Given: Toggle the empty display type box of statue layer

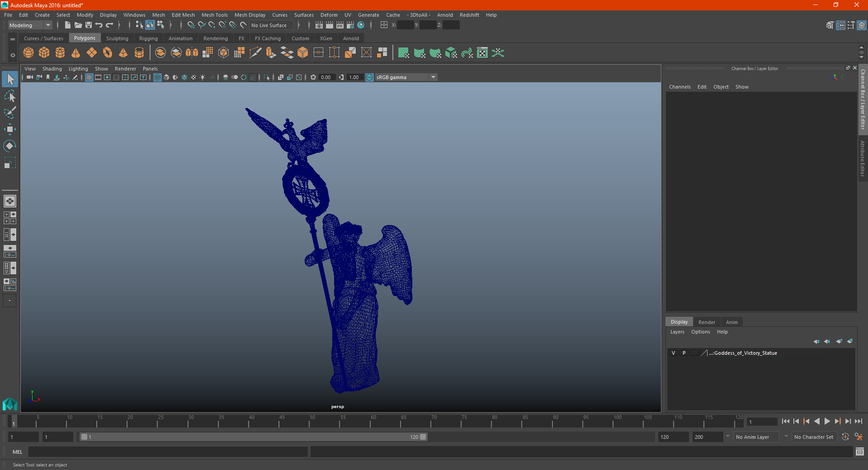Looking at the screenshot, I should click(694, 353).
